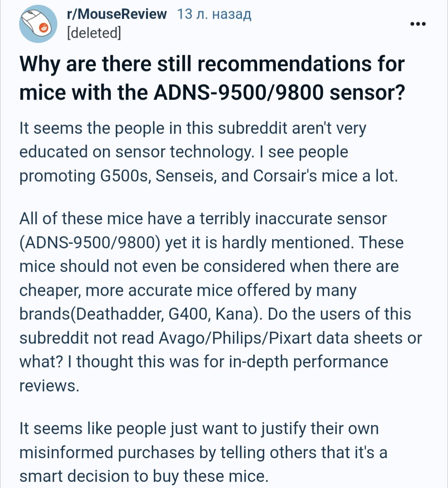
Task: Click the "13 л. назад" post timestamp
Action: tap(214, 15)
